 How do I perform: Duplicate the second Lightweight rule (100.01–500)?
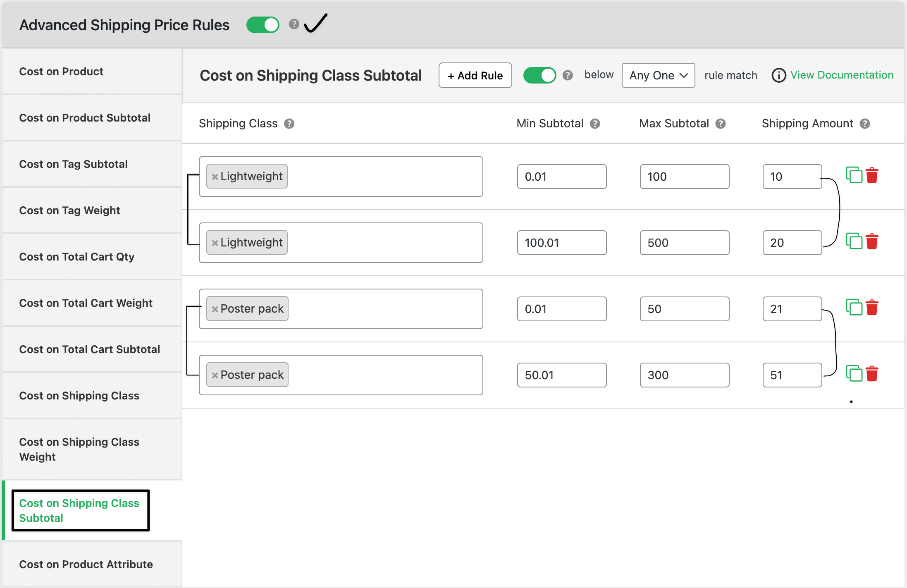(854, 241)
